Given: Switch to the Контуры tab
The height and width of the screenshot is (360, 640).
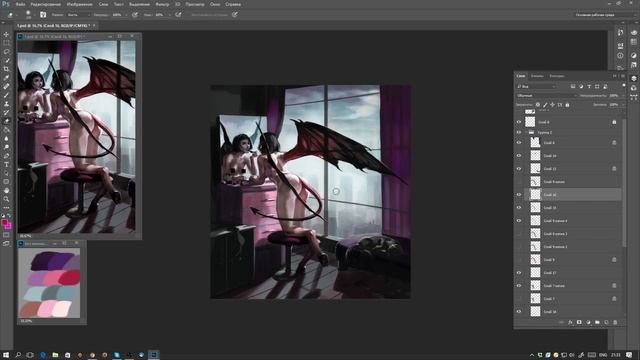Looking at the screenshot, I should tap(557, 76).
